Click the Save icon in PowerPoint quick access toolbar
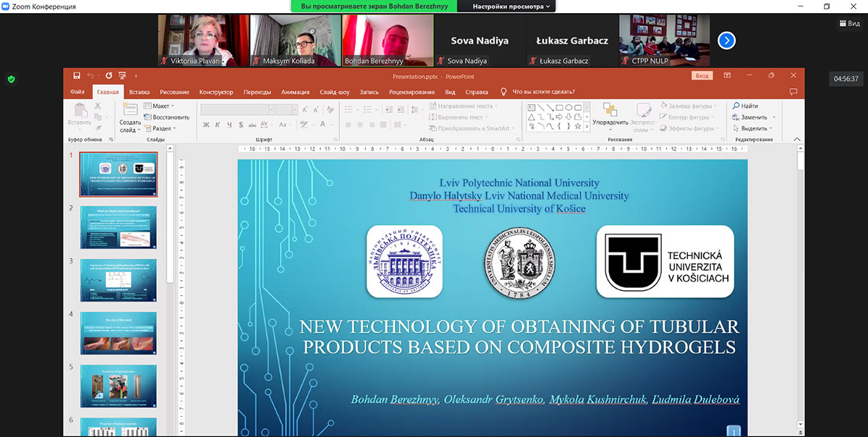This screenshot has height=437, width=868. 77,75
